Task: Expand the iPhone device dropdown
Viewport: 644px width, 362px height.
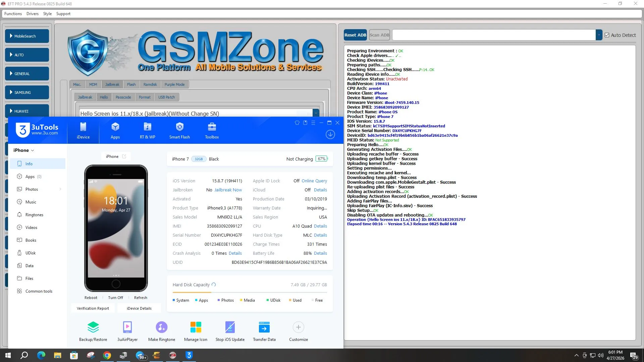Action: pos(24,150)
